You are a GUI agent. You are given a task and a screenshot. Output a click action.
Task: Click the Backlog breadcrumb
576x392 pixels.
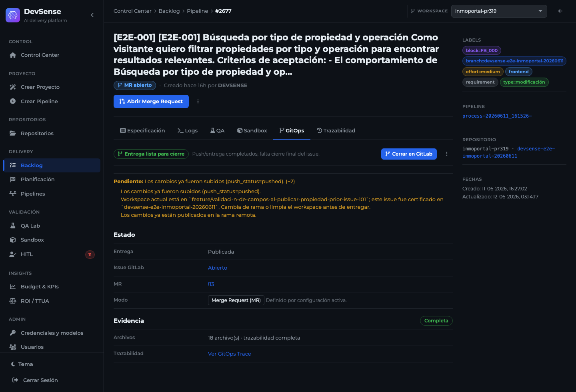click(x=169, y=11)
